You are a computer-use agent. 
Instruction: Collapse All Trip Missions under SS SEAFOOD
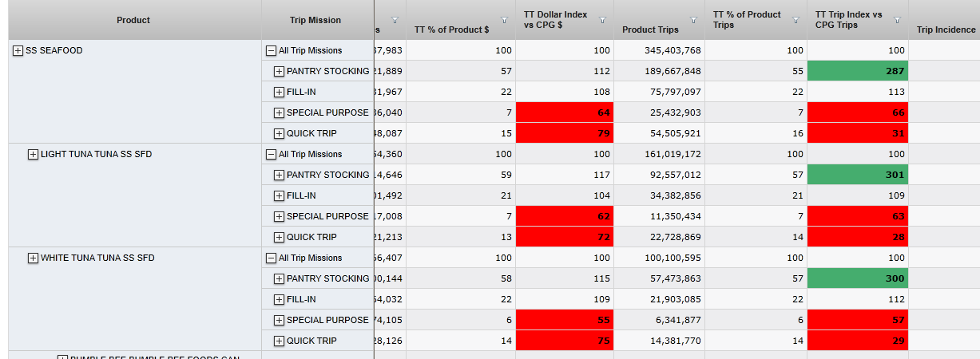pos(271,51)
